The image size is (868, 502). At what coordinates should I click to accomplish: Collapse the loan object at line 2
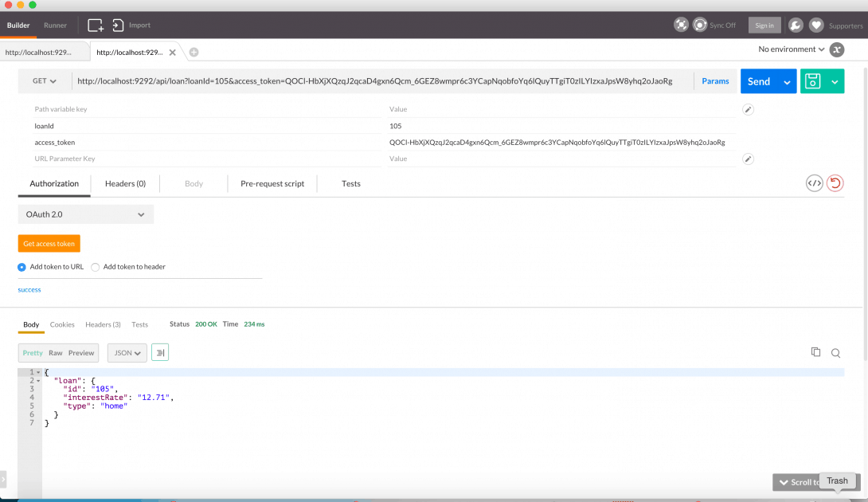coord(38,381)
